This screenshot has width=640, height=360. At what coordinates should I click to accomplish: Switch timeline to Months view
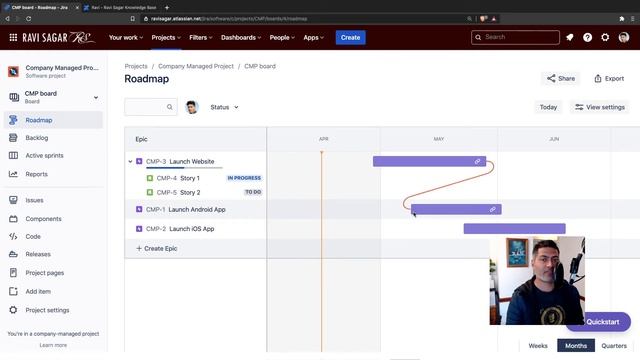point(576,346)
